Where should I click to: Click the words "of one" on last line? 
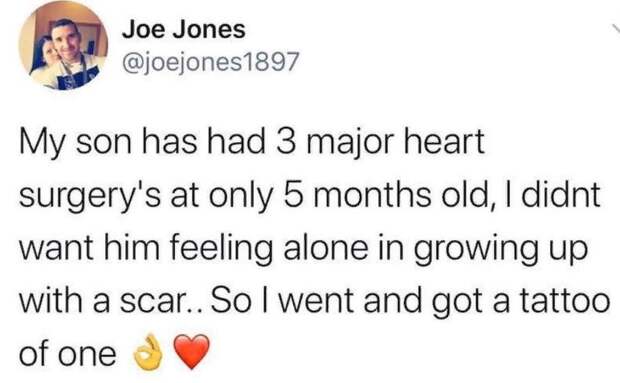point(68,353)
